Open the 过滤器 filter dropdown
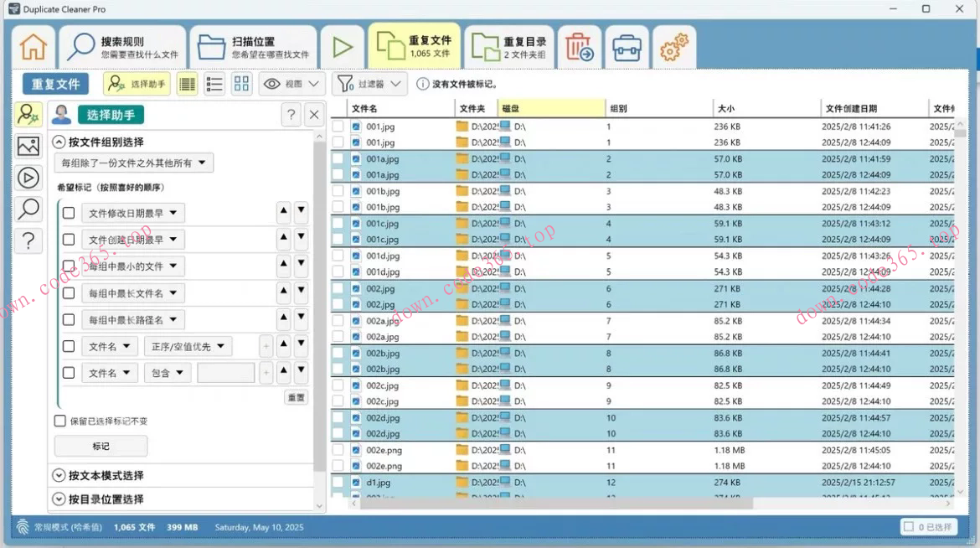Viewport: 980px width, 548px height. (x=370, y=84)
